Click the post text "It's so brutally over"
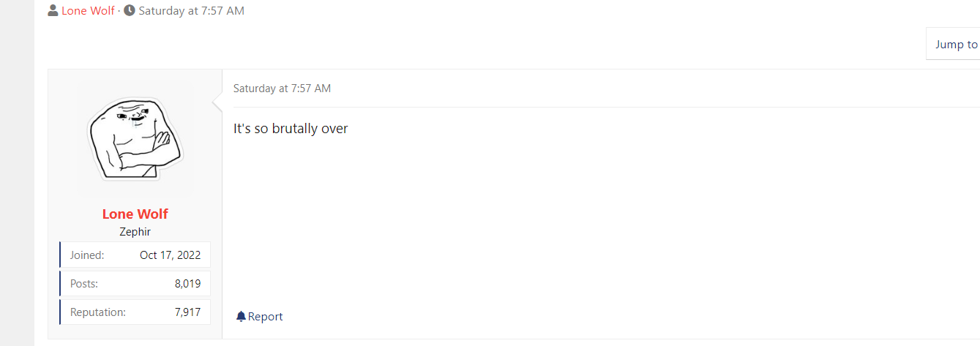Viewport: 980px width, 346px height. 291,128
